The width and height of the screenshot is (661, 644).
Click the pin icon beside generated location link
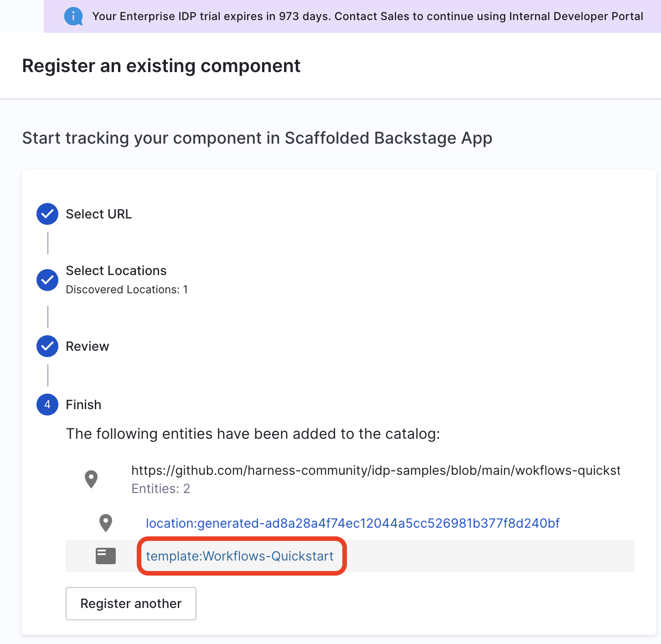pos(106,523)
